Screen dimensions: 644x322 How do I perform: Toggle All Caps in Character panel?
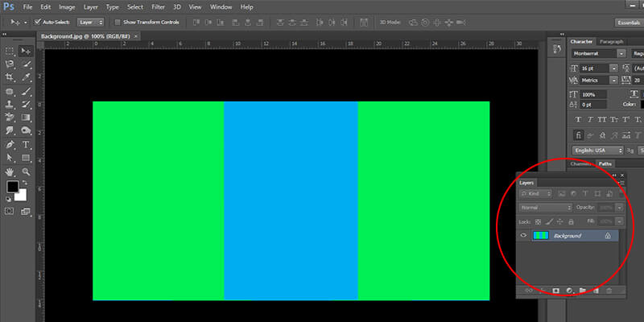pos(602,119)
